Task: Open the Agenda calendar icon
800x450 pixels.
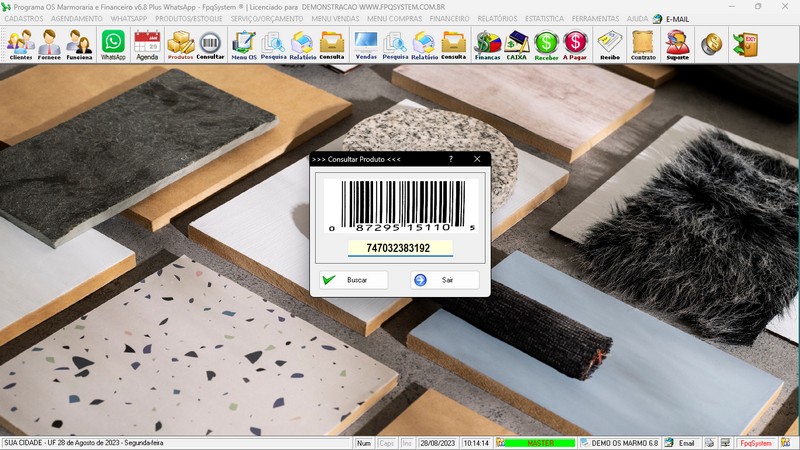Action: 147,45
